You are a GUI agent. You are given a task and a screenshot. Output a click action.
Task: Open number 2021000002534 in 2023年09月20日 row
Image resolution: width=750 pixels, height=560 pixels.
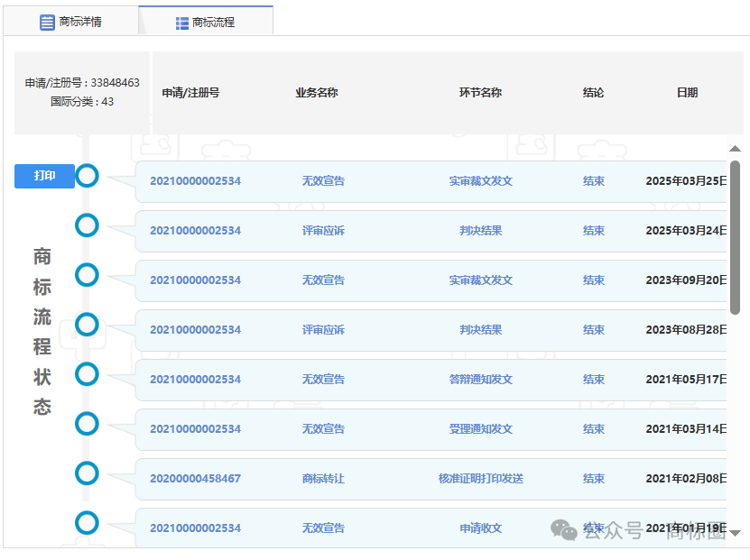[195, 280]
